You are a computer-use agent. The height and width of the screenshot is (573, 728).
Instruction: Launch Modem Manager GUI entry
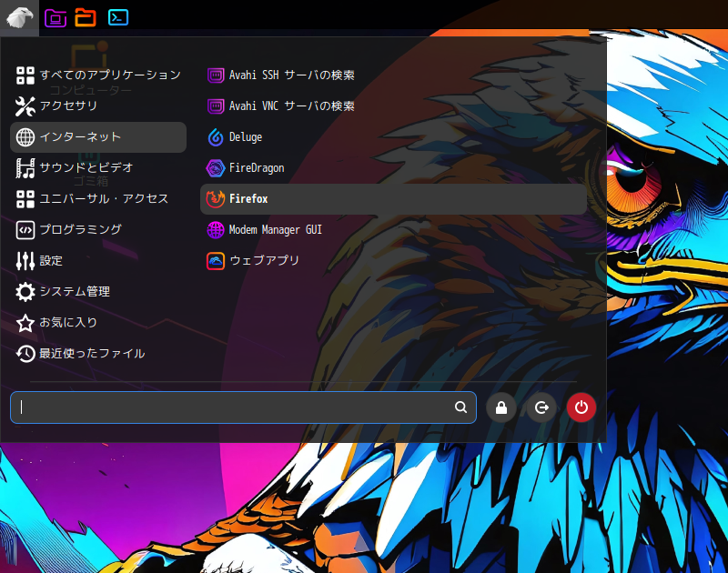pyautogui.click(x=393, y=230)
